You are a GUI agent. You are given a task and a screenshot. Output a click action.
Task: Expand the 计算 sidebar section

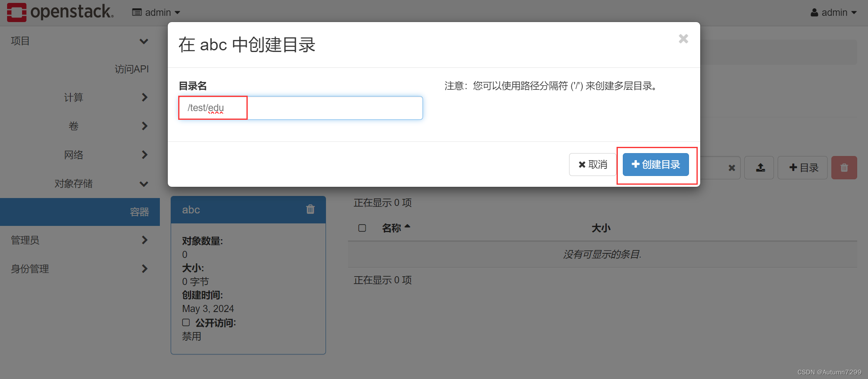point(80,97)
